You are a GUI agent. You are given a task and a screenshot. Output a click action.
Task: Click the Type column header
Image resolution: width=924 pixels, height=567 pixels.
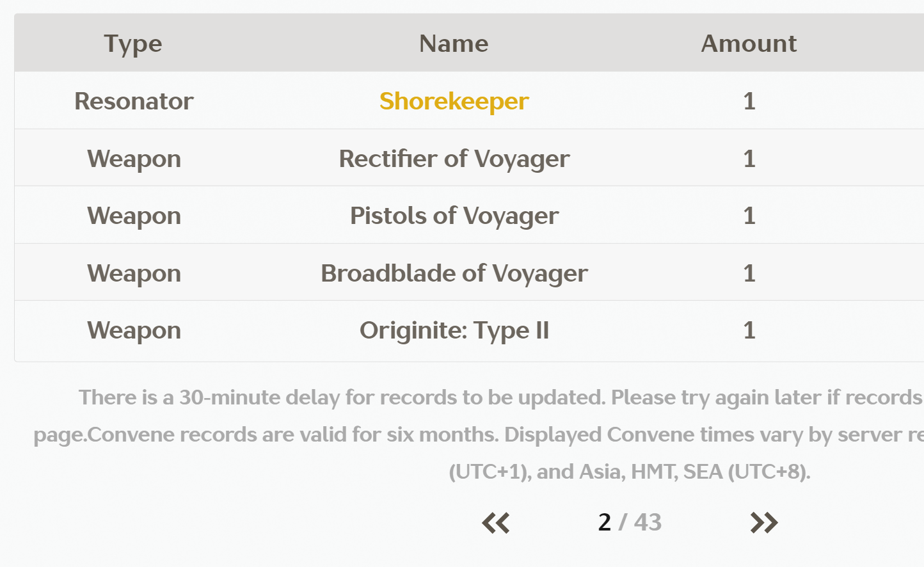coord(133,44)
